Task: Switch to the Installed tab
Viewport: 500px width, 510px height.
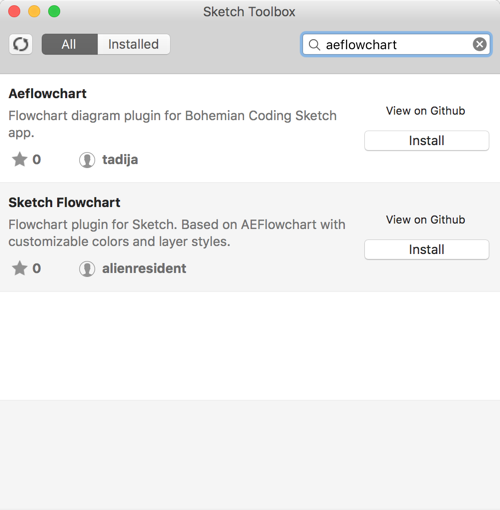Action: click(x=134, y=44)
